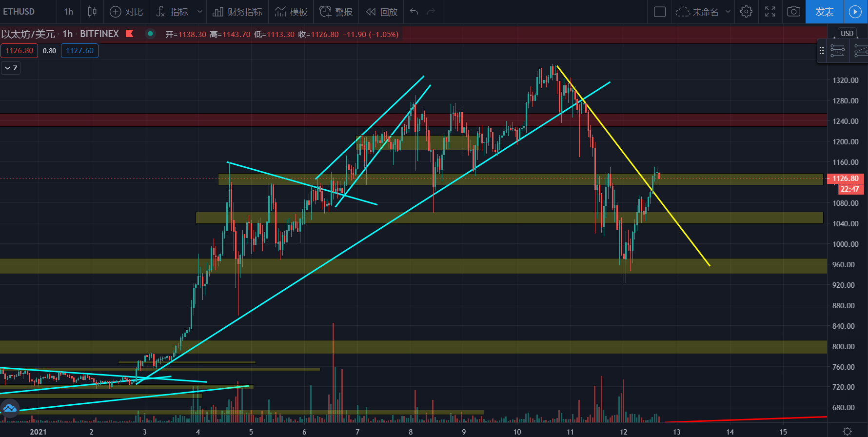
Task: Open the 模板 templates menu
Action: 291,12
